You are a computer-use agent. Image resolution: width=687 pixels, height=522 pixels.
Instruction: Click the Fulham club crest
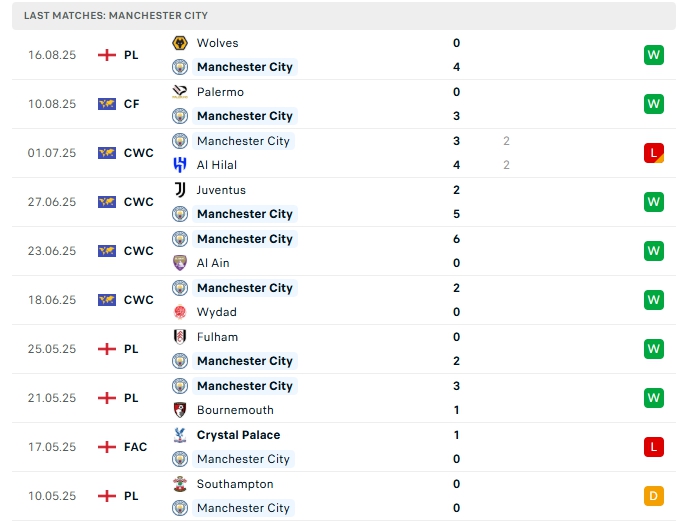(x=180, y=337)
